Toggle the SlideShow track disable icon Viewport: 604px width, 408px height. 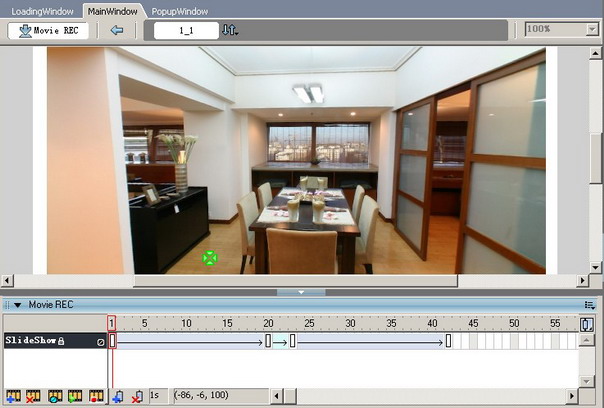(x=101, y=342)
